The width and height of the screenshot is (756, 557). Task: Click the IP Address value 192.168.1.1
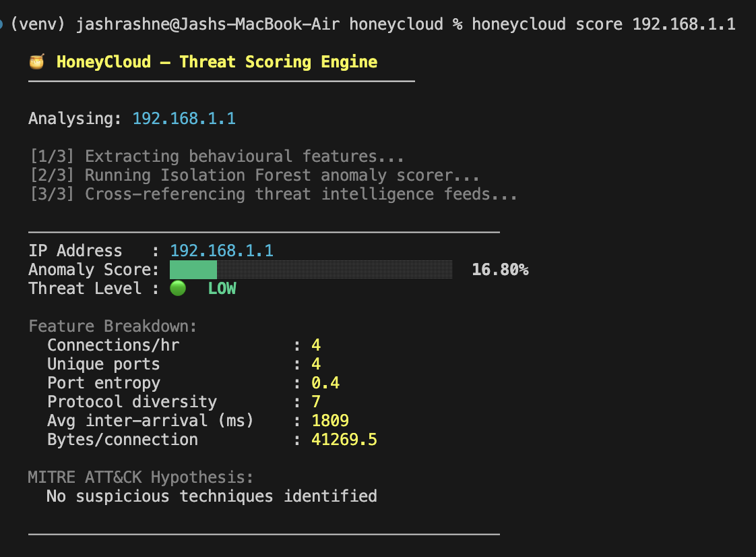tap(222, 250)
